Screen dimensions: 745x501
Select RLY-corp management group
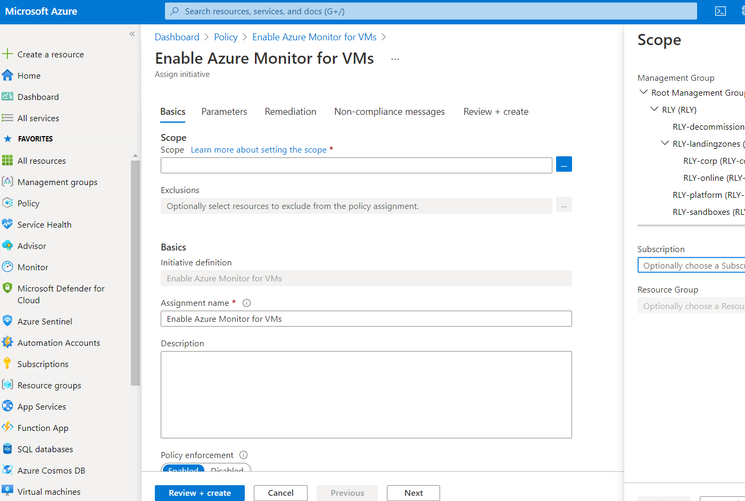[x=714, y=161]
